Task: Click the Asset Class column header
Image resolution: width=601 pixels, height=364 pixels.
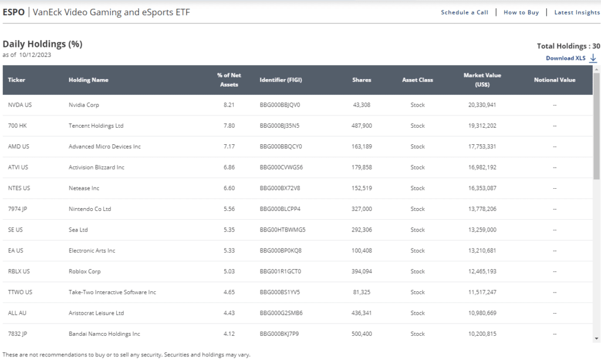Action: pos(417,80)
